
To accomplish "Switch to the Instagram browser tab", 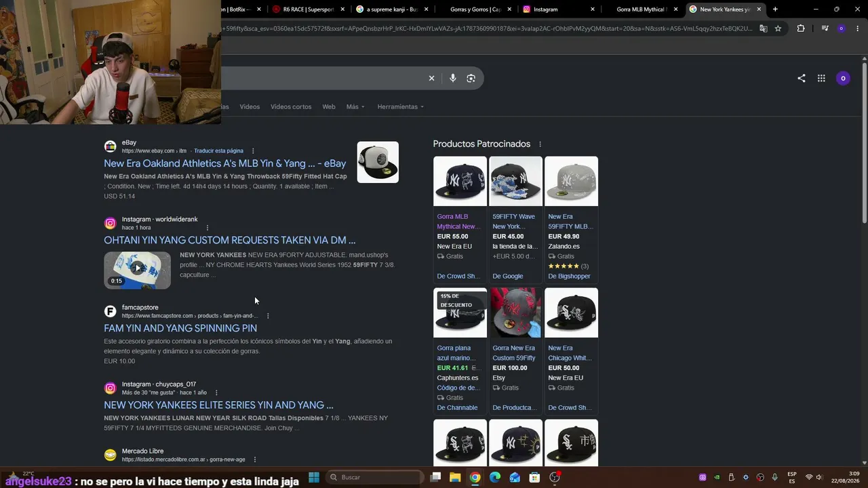I will coord(559,9).
